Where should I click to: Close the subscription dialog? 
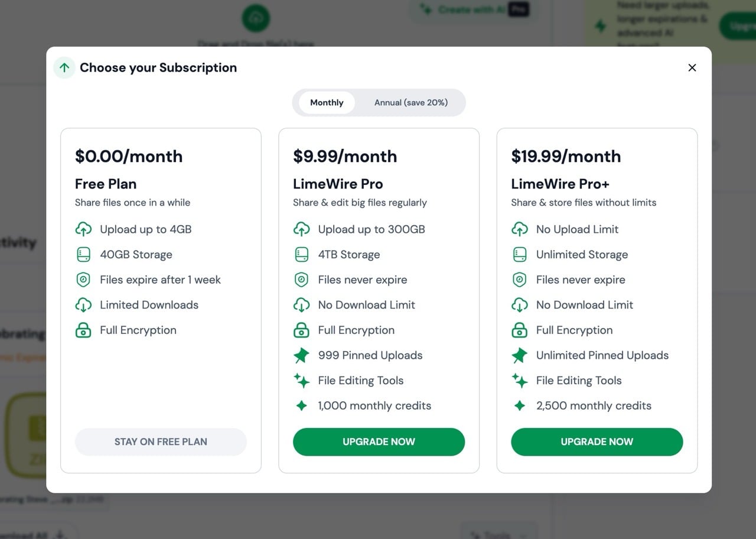[x=692, y=67]
